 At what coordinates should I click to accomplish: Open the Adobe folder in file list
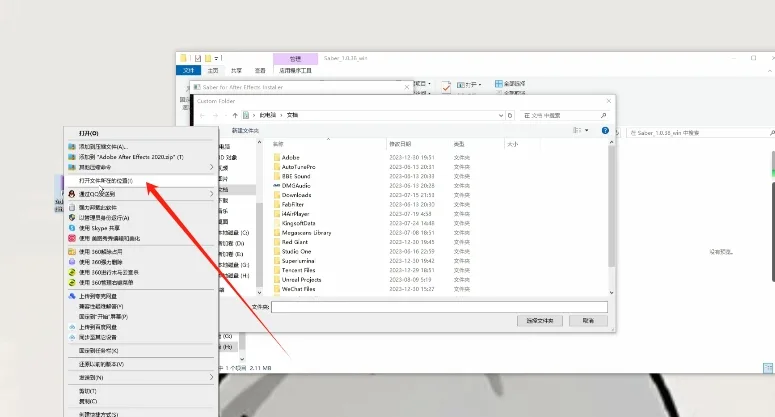point(291,157)
